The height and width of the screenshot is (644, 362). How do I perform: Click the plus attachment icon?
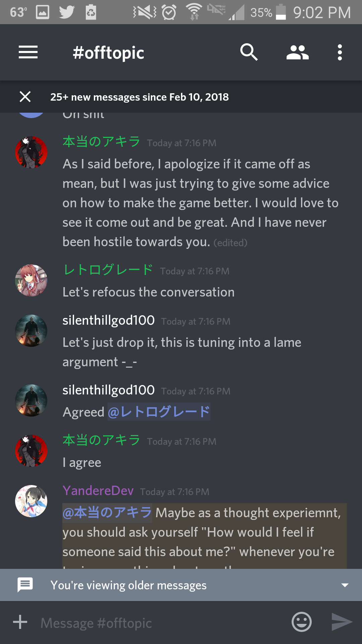[x=20, y=622]
